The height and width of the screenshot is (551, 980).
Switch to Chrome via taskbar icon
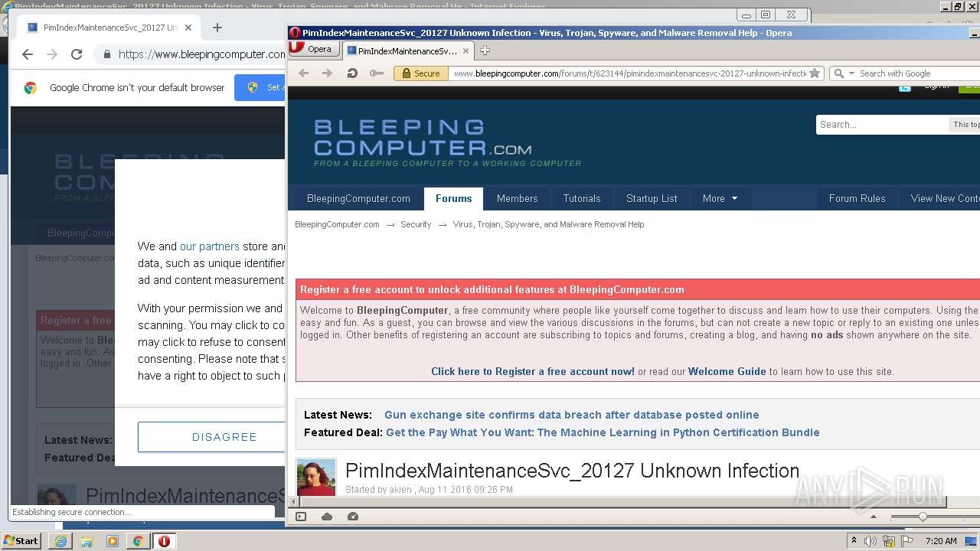click(138, 541)
